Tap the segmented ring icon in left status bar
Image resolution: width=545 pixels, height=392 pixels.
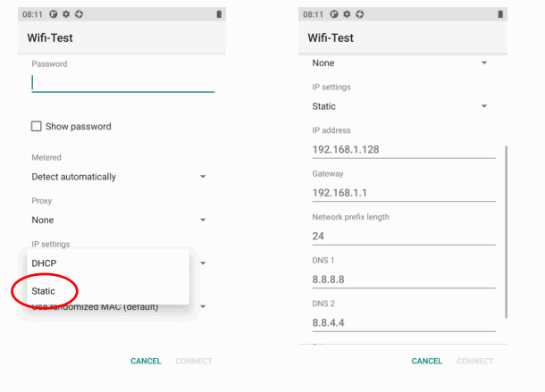coord(79,15)
